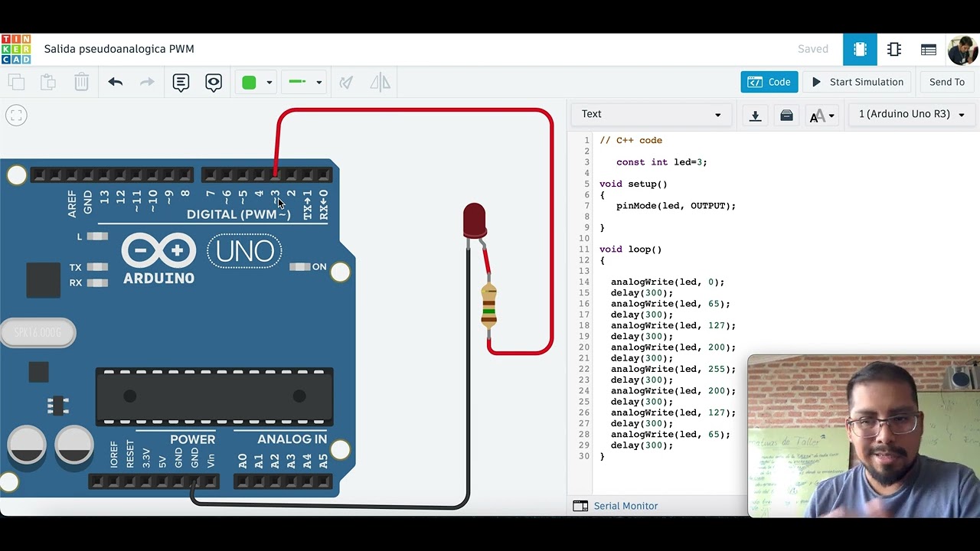Download code with the arrow icon
This screenshot has width=980, height=551.
click(755, 116)
